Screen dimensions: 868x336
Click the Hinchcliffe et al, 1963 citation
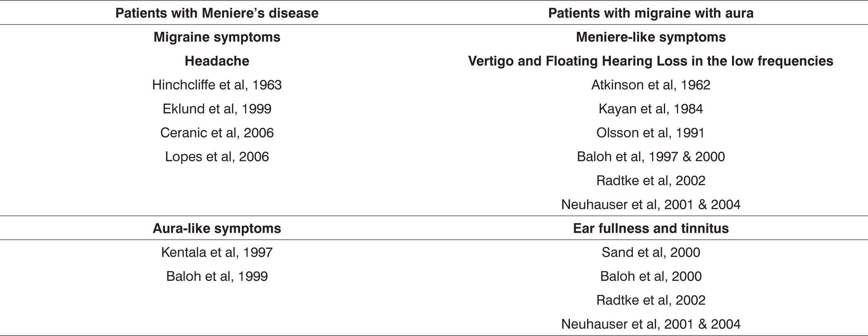point(217,85)
